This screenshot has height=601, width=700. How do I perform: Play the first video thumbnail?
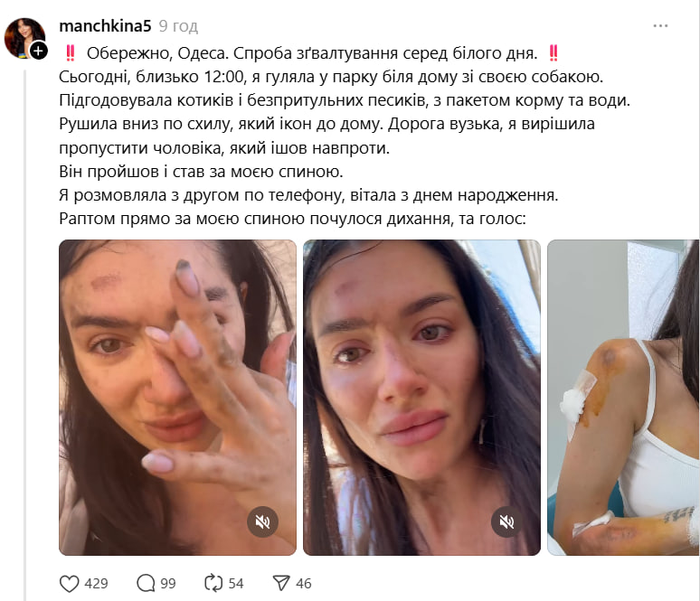click(177, 398)
